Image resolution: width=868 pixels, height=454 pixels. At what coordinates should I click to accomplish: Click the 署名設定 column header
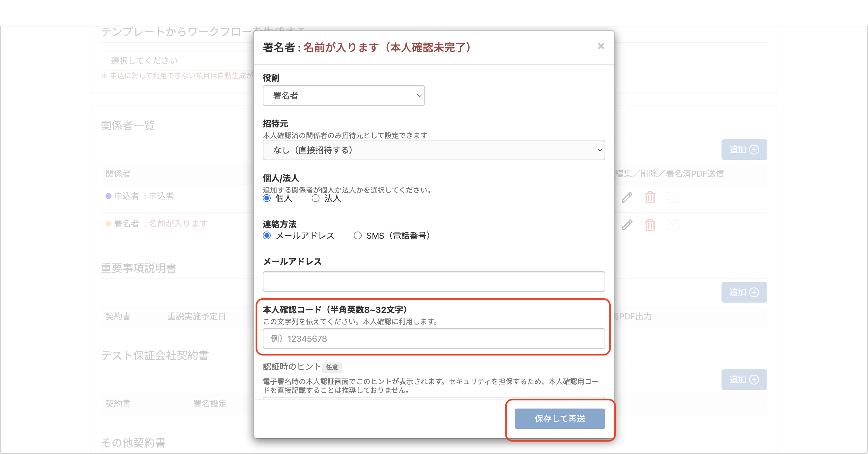(210, 403)
